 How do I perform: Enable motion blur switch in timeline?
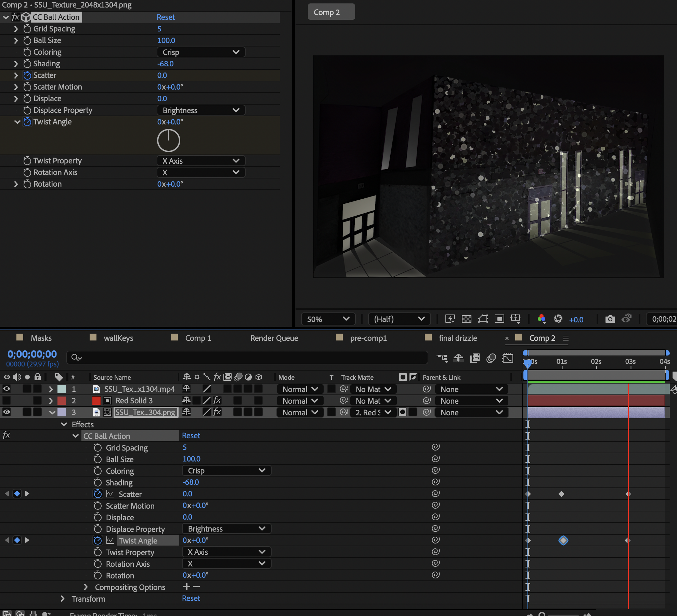pos(491,358)
